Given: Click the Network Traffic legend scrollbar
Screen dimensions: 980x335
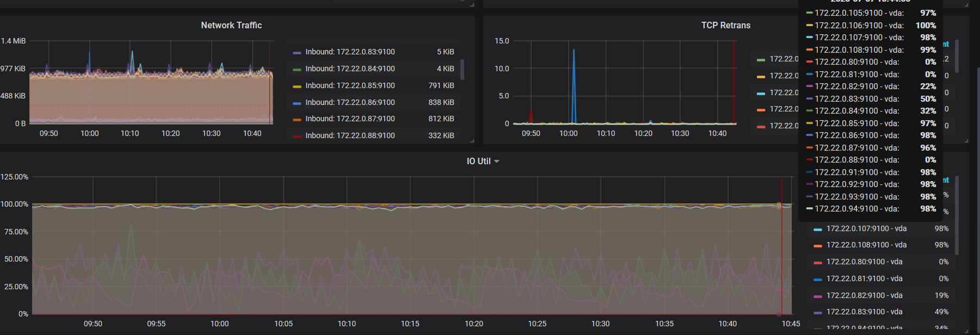Looking at the screenshot, I should (x=463, y=70).
